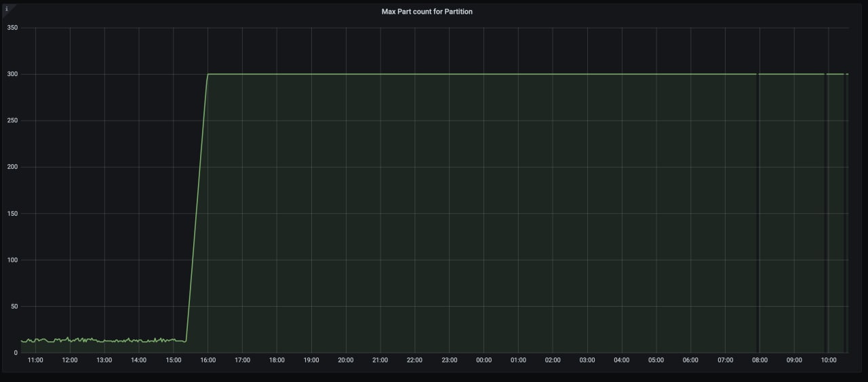
Task: Click the 250 y-axis label
Action: pos(12,121)
